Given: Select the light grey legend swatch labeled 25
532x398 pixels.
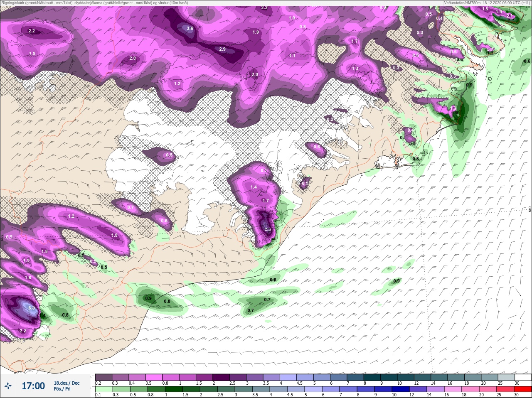Looking at the screenshot, I should click(x=506, y=377).
